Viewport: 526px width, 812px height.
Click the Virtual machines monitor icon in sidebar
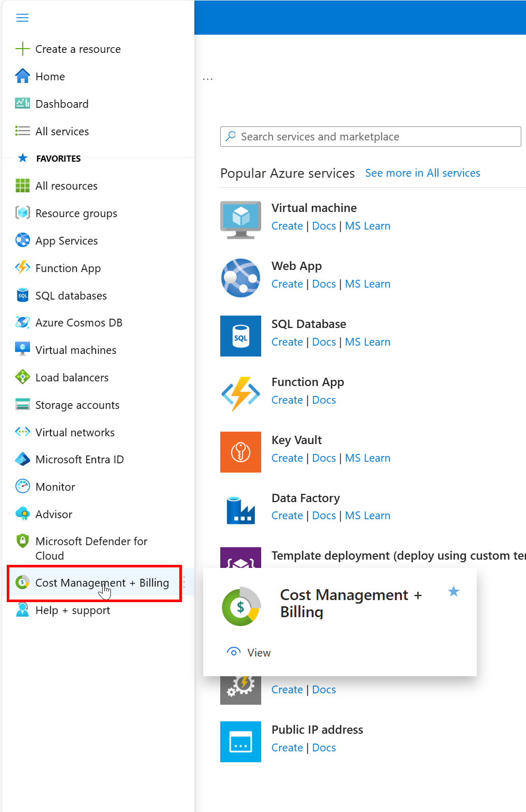point(22,350)
